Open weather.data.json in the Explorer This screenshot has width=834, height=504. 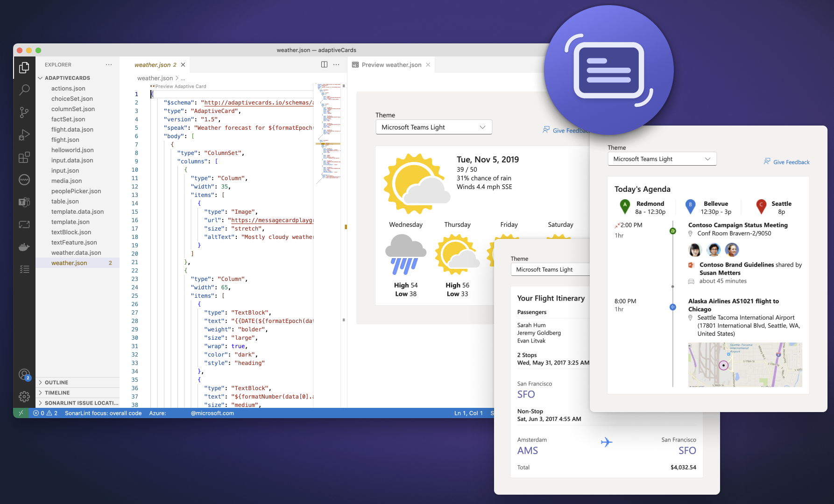click(x=78, y=252)
